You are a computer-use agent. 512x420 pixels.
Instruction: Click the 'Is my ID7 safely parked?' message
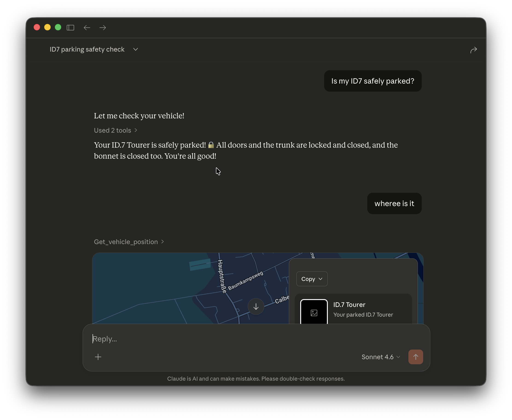[x=373, y=81]
